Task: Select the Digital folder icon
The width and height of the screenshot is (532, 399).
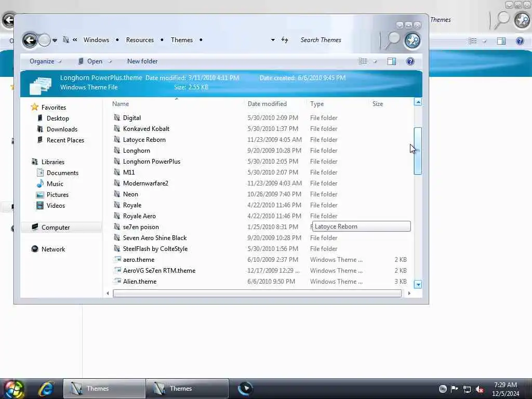Action: click(x=117, y=118)
